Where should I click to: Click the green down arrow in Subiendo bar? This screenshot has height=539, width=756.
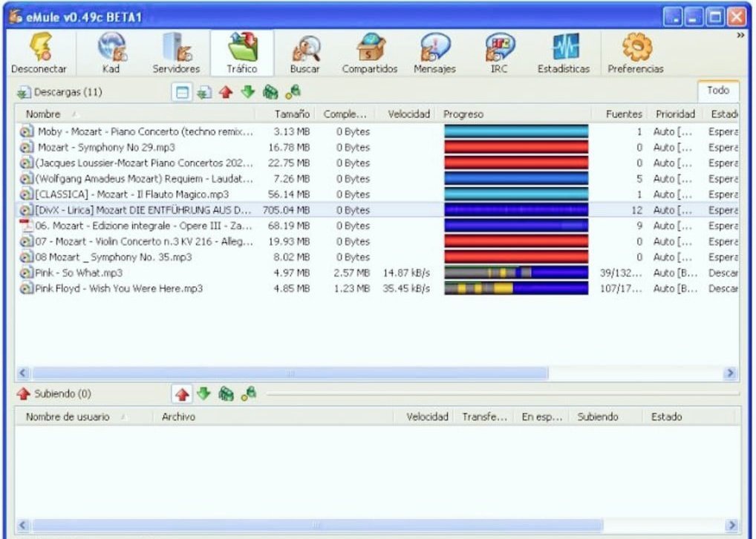[204, 393]
